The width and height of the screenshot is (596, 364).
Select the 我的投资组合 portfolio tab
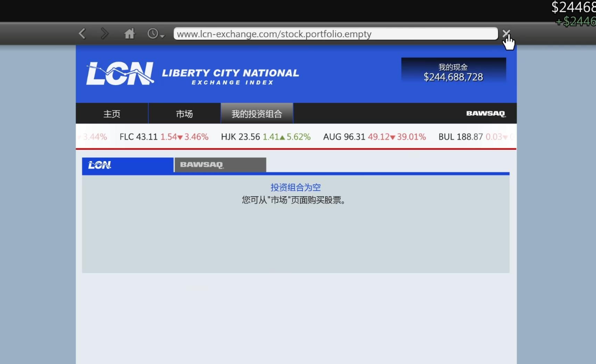click(257, 114)
